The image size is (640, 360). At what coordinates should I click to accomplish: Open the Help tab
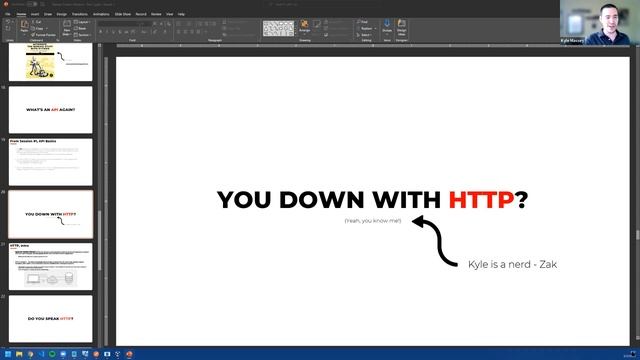point(181,14)
